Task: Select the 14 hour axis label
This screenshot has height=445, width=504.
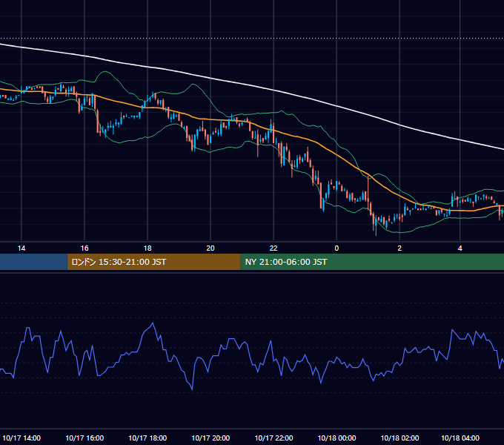Action: (21, 248)
